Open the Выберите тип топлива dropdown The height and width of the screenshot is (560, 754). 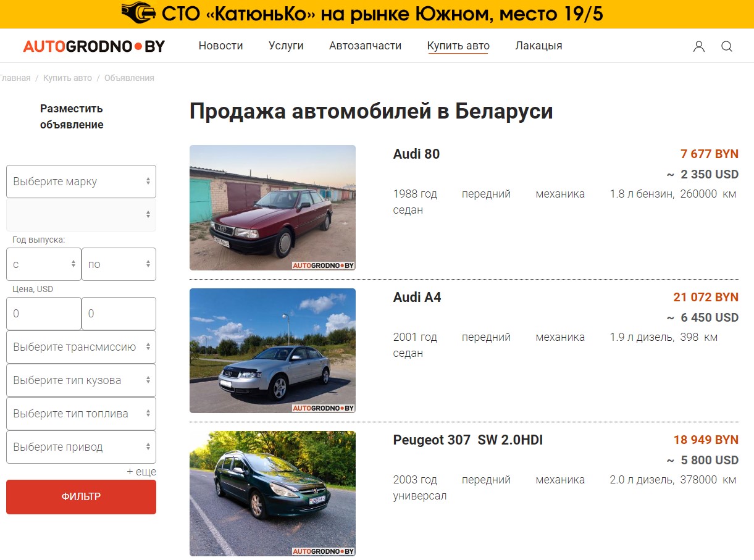[81, 414]
